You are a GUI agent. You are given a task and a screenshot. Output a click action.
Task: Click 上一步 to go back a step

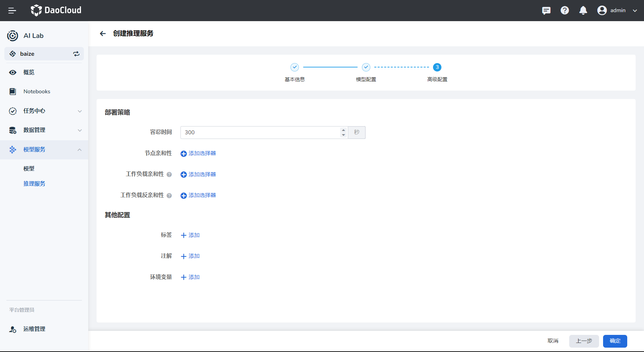click(x=584, y=341)
